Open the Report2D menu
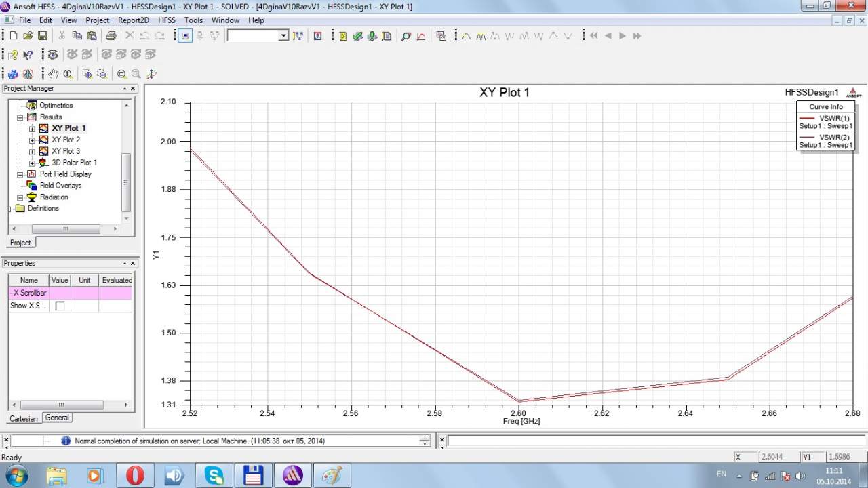This screenshot has height=488, width=868. click(133, 20)
